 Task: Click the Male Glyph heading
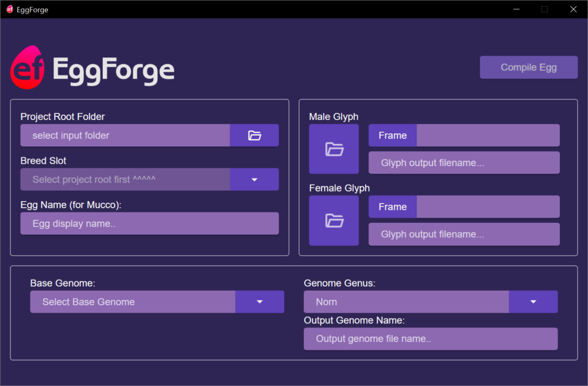click(334, 117)
